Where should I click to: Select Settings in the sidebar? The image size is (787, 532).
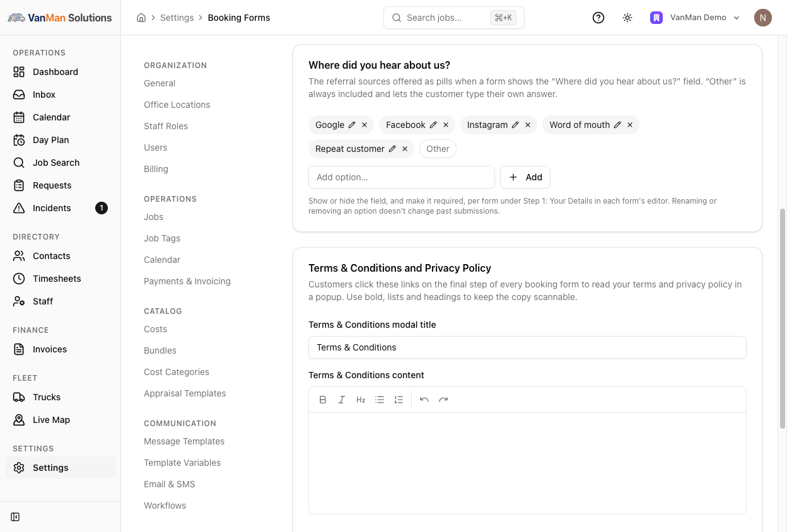(x=60, y=468)
